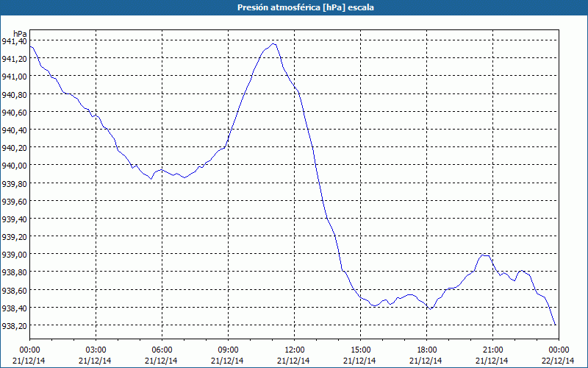Image resolution: width=588 pixels, height=368 pixels.
Task: Click the 00:00 label above 22/12/14
Action: coord(559,350)
